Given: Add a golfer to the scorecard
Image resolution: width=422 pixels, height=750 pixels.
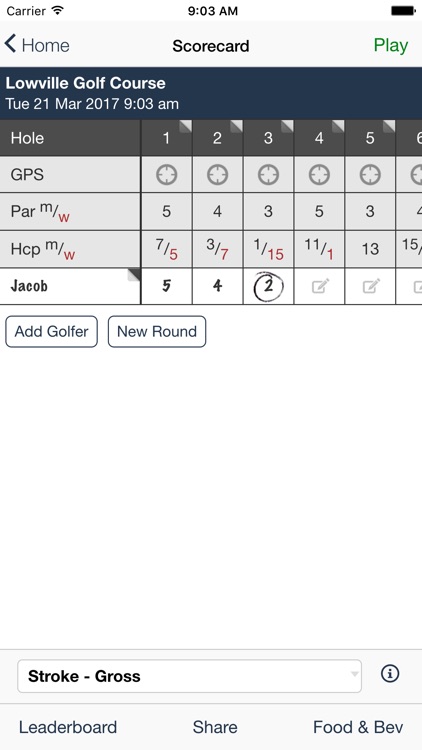Looking at the screenshot, I should coord(52,331).
